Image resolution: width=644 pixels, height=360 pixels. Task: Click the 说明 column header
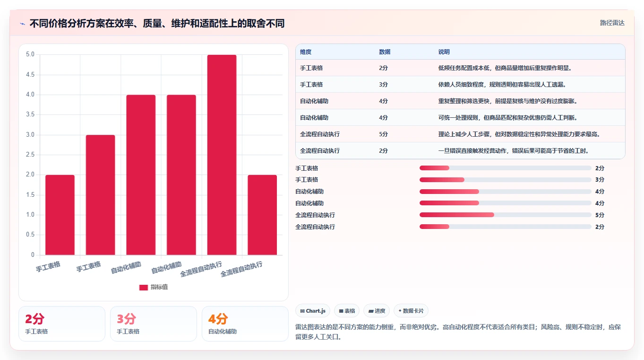tap(444, 52)
